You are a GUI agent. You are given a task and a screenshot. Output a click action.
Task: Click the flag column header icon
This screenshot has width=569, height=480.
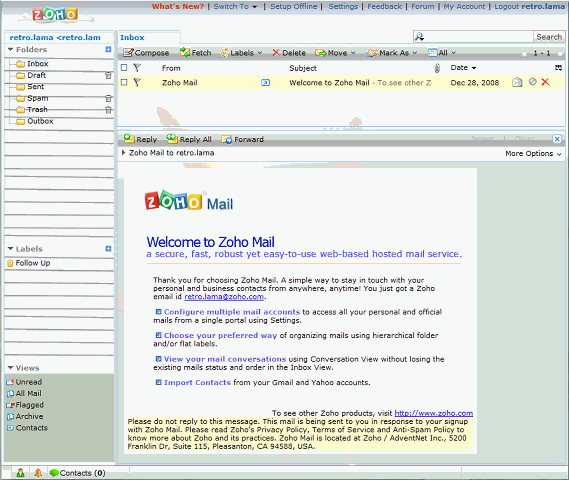(x=137, y=67)
